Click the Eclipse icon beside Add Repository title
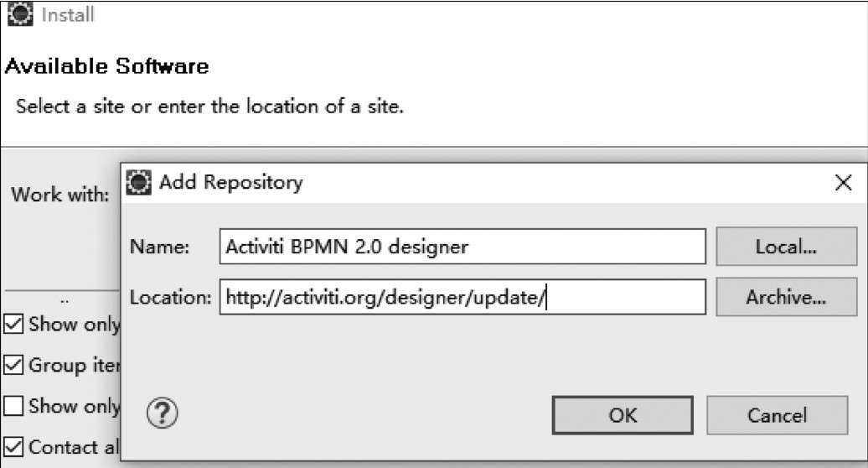 click(138, 182)
